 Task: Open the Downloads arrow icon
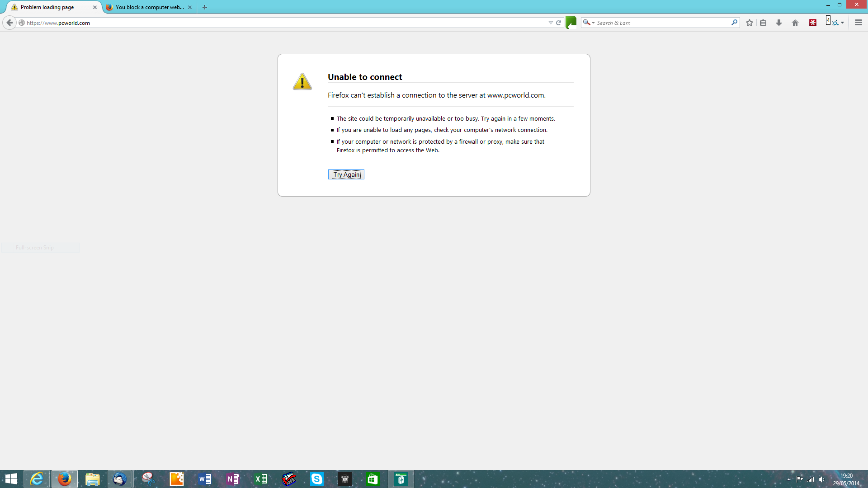pyautogui.click(x=779, y=23)
